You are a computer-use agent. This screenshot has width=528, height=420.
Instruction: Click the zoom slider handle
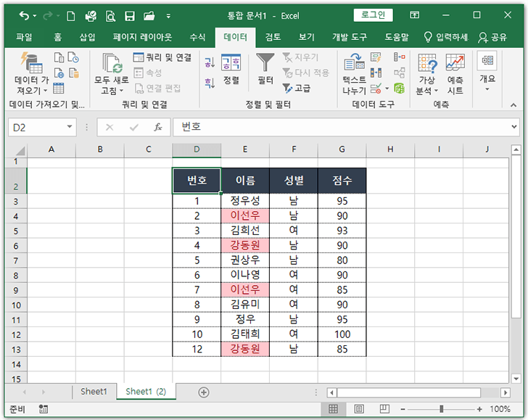[x=442, y=409]
